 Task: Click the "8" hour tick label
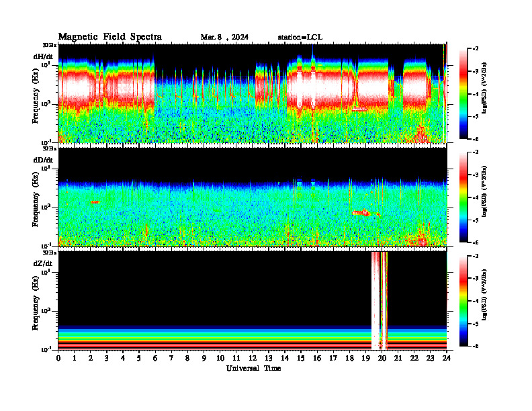pyautogui.click(x=187, y=358)
